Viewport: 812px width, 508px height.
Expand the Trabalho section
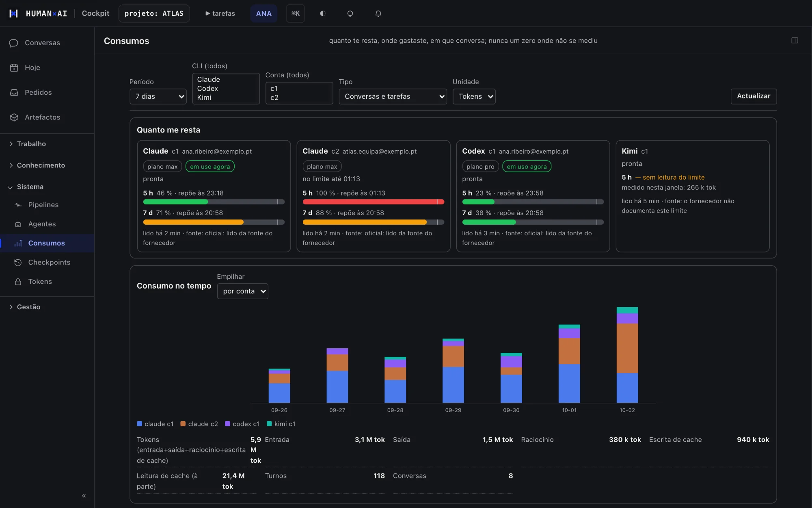click(x=47, y=144)
